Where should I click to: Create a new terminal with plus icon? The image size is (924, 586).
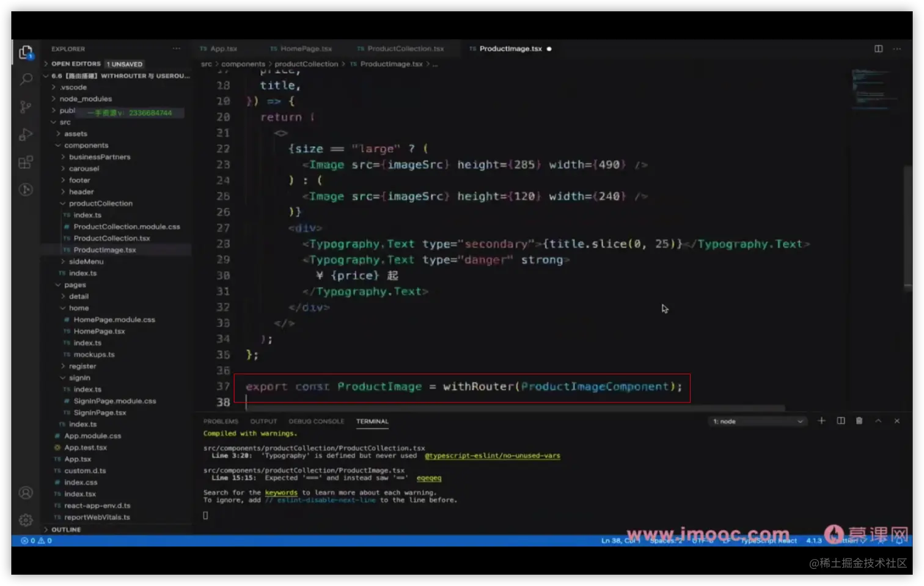pyautogui.click(x=821, y=421)
